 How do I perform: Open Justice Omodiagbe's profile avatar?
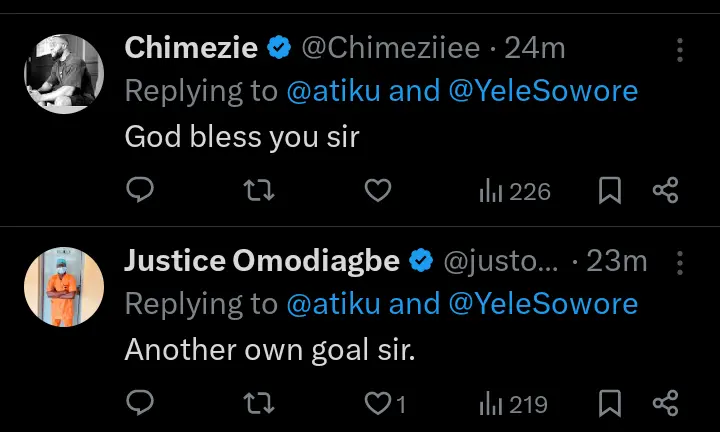tap(64, 287)
